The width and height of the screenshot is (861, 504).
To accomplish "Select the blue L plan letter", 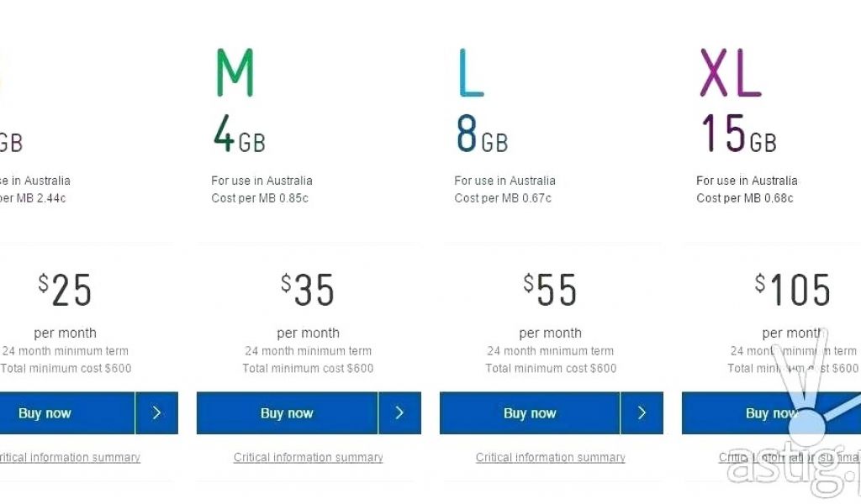I will pos(471,73).
